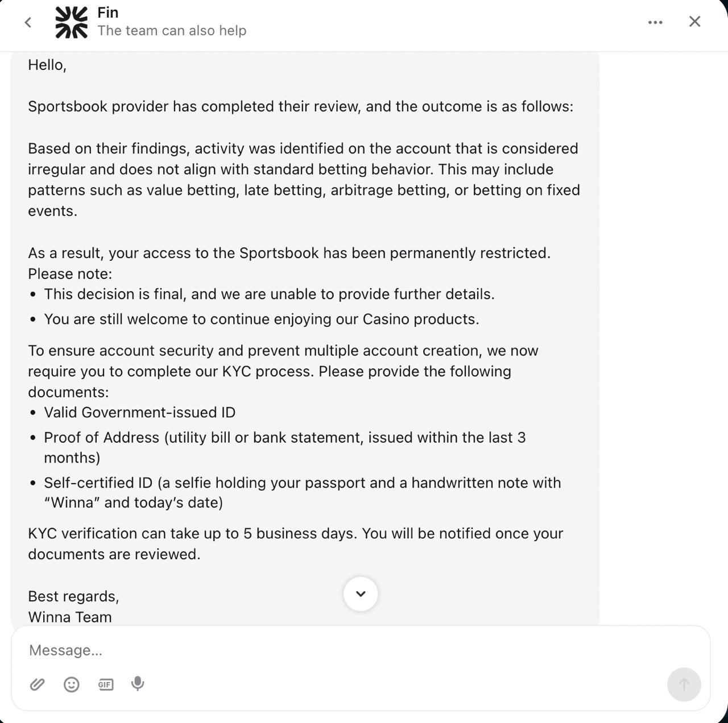This screenshot has height=723, width=728.
Task: Jump to latest message with down chevron
Action: click(x=361, y=594)
